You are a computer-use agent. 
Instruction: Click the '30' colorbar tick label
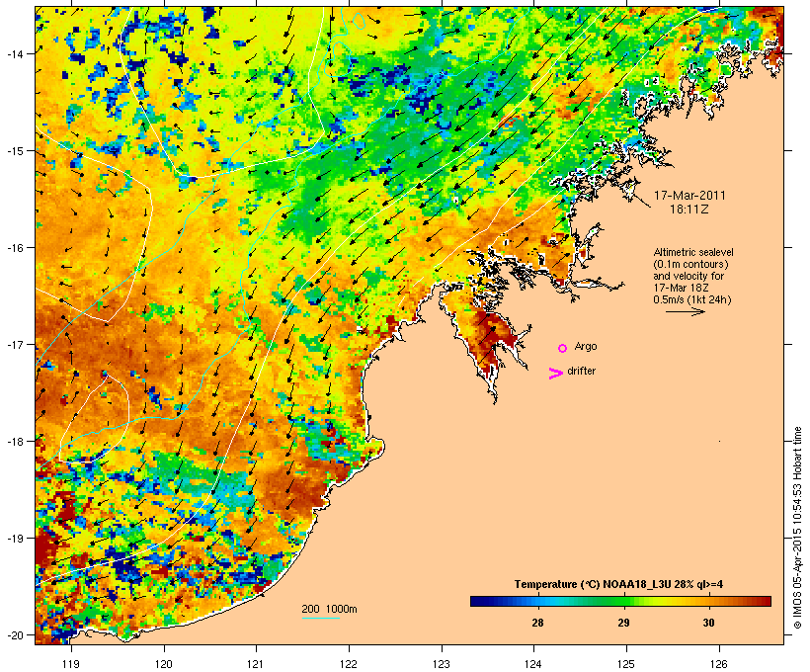(709, 623)
